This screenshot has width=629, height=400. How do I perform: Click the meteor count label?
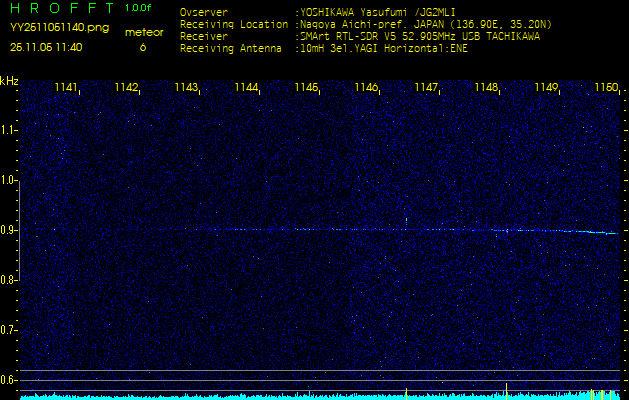(142, 32)
